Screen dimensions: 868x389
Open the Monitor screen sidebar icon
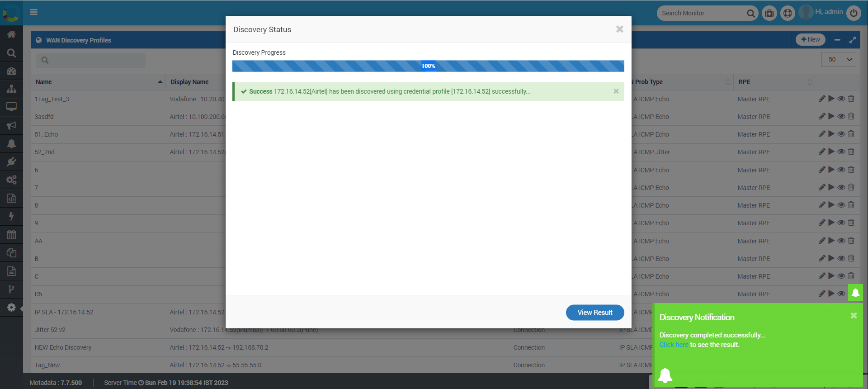coord(11,107)
